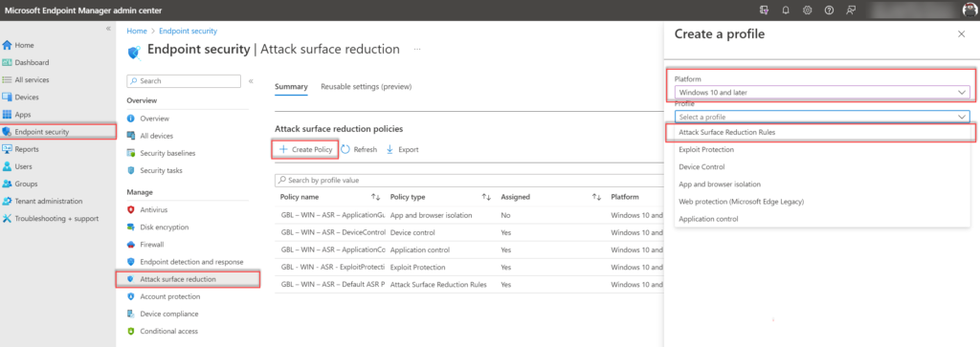
Task: Open Security tasks menu item
Action: (161, 170)
